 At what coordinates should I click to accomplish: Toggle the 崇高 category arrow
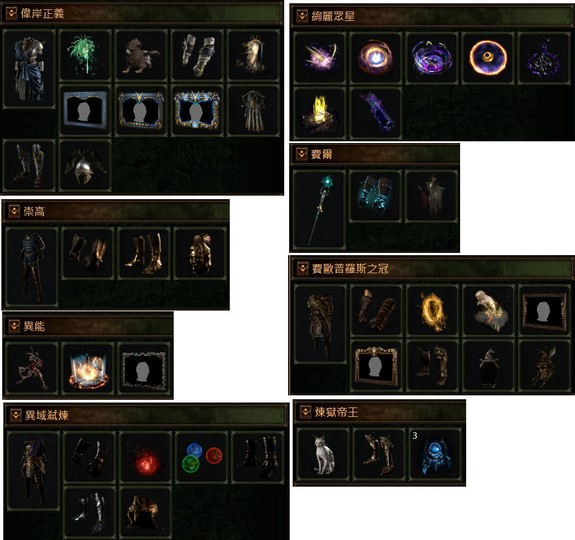click(x=14, y=211)
